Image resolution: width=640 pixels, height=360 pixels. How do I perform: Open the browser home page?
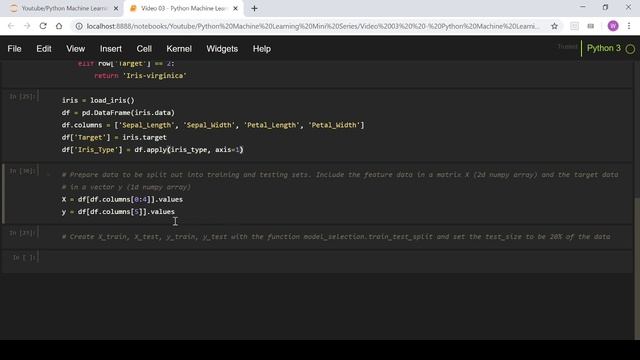point(59,26)
